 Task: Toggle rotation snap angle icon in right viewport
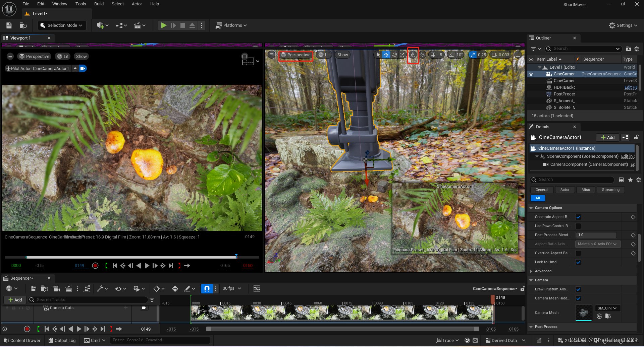[x=451, y=55]
